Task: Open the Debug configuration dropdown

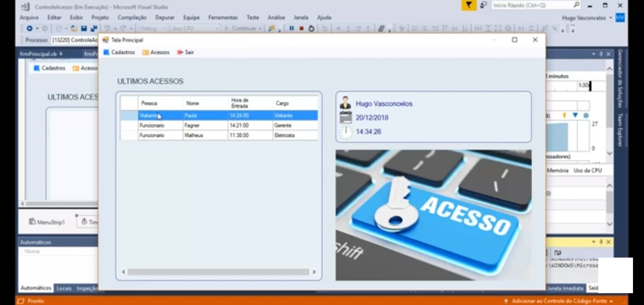Action: [153, 28]
